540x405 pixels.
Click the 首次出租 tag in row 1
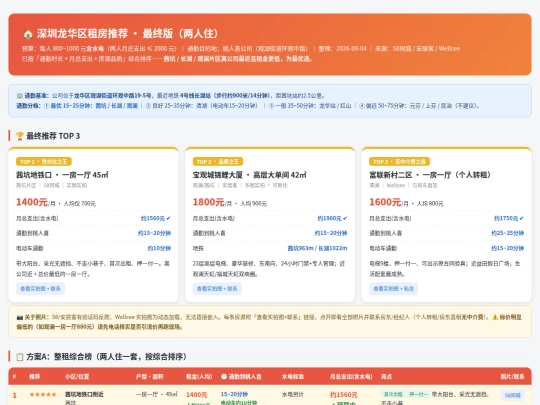393,394
